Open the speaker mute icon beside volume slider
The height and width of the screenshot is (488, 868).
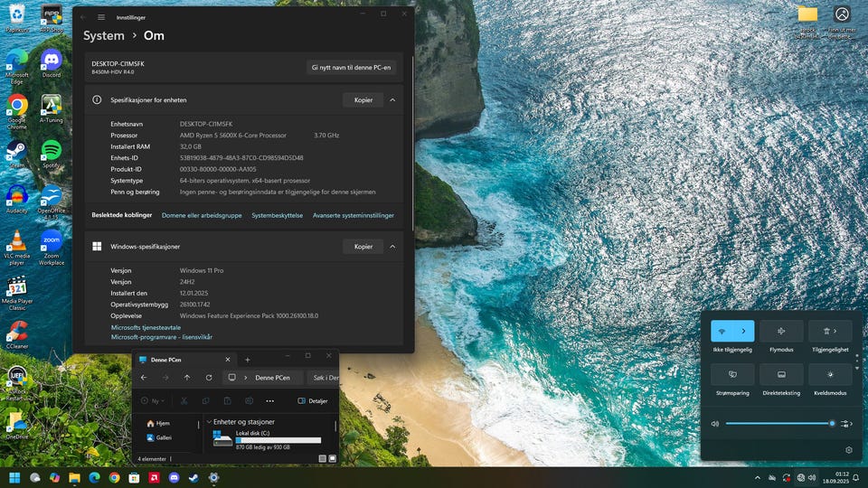[x=715, y=423]
